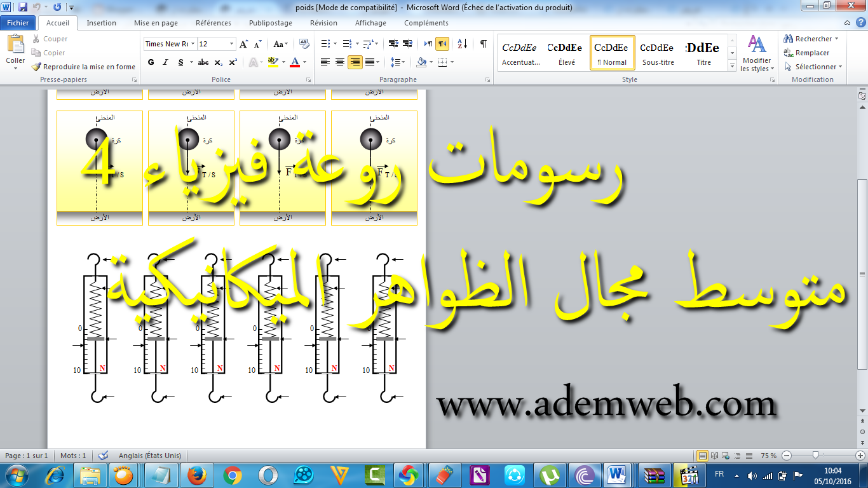The width and height of the screenshot is (868, 488).
Task: Click the Windows Start button
Action: click(17, 475)
